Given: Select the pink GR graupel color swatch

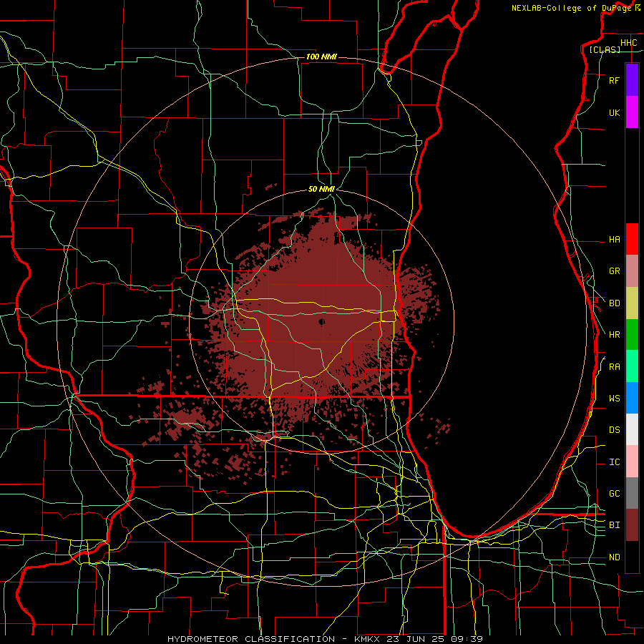Looking at the screenshot, I should point(632,271).
